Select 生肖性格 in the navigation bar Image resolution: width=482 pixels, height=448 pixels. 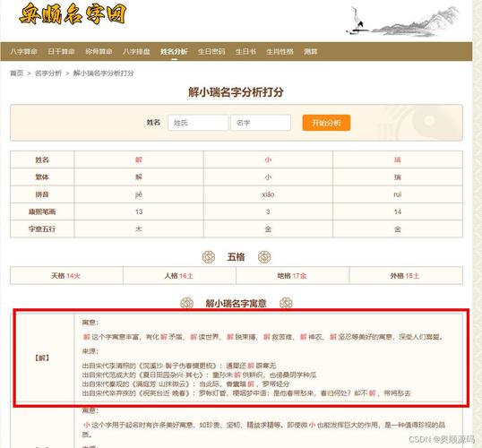280,51
